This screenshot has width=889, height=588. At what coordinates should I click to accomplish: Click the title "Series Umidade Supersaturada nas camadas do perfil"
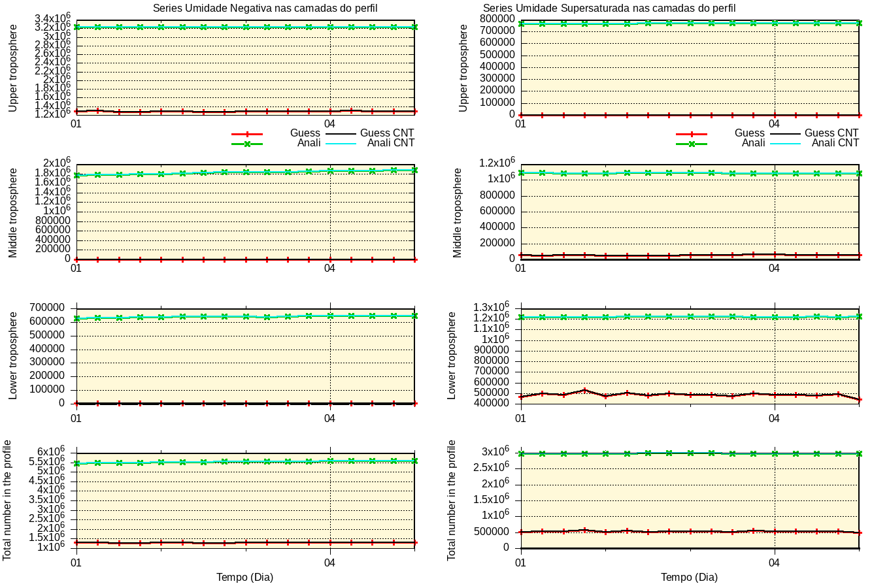point(609,8)
